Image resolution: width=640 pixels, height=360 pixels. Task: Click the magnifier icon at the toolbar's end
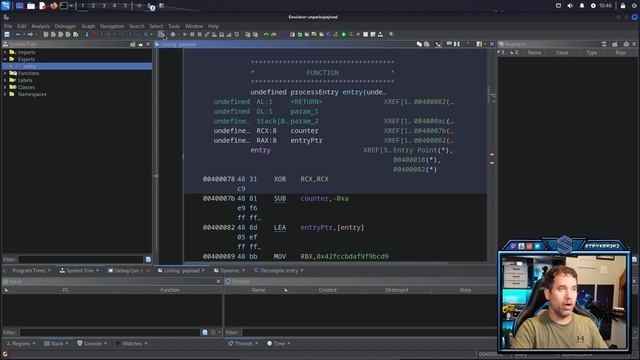(x=391, y=35)
